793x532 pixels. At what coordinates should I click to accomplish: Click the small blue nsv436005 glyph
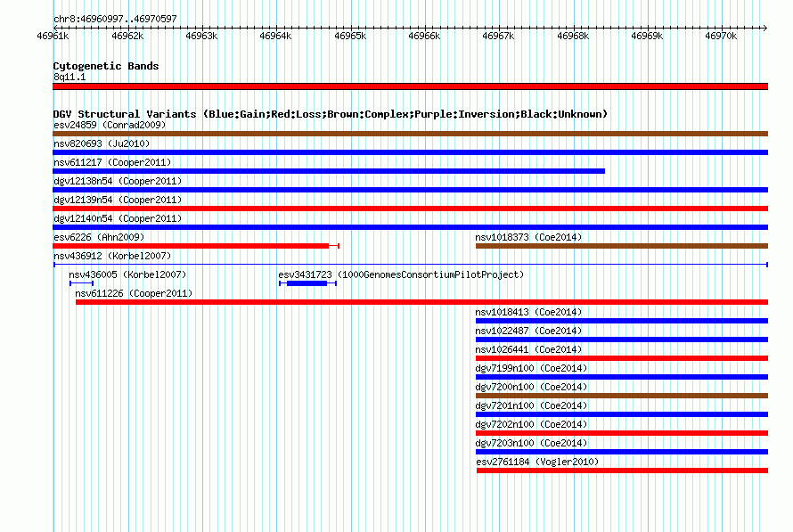[81, 283]
